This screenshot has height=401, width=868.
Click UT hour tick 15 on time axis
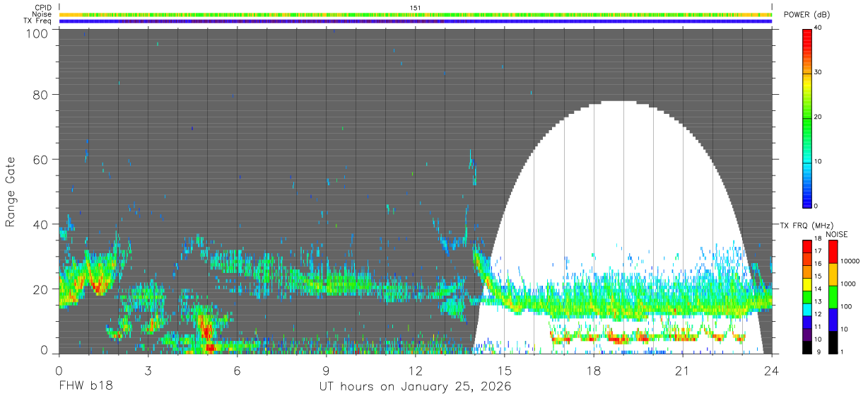point(504,369)
